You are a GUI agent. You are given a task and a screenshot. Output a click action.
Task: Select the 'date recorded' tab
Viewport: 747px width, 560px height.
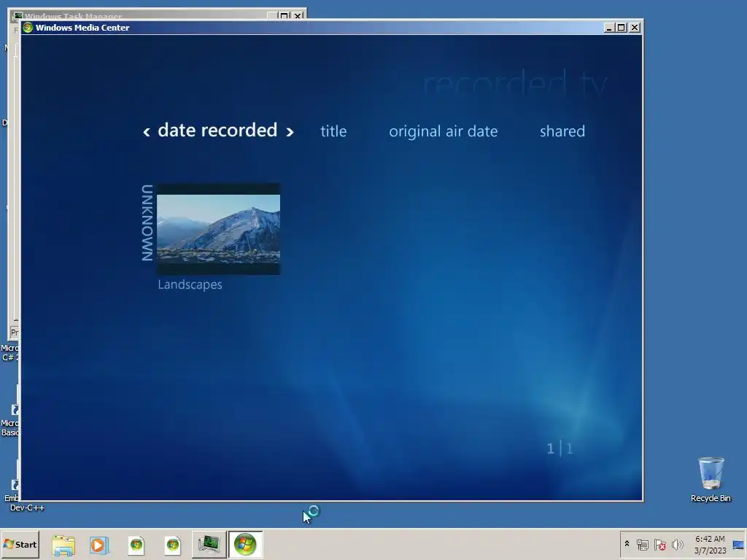[x=217, y=130]
